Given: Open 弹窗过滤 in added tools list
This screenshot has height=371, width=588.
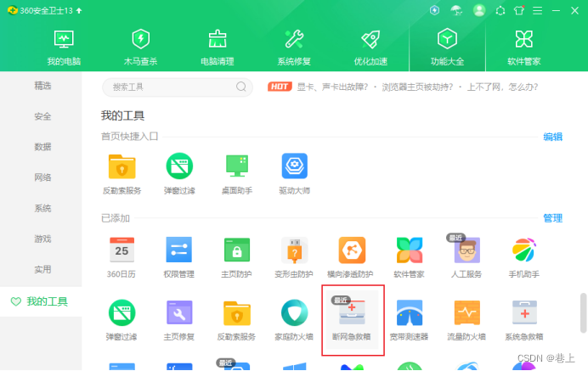Looking at the screenshot, I should pyautogui.click(x=122, y=320).
